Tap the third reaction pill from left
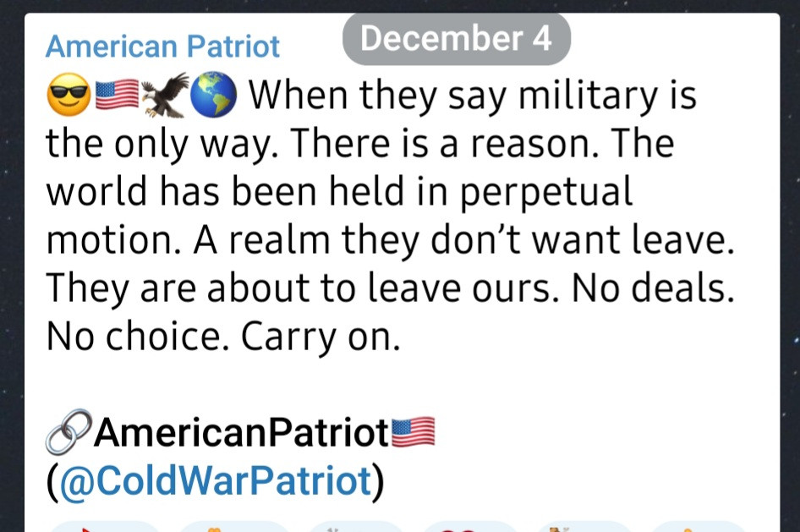The height and width of the screenshot is (532, 800). pos(348,526)
